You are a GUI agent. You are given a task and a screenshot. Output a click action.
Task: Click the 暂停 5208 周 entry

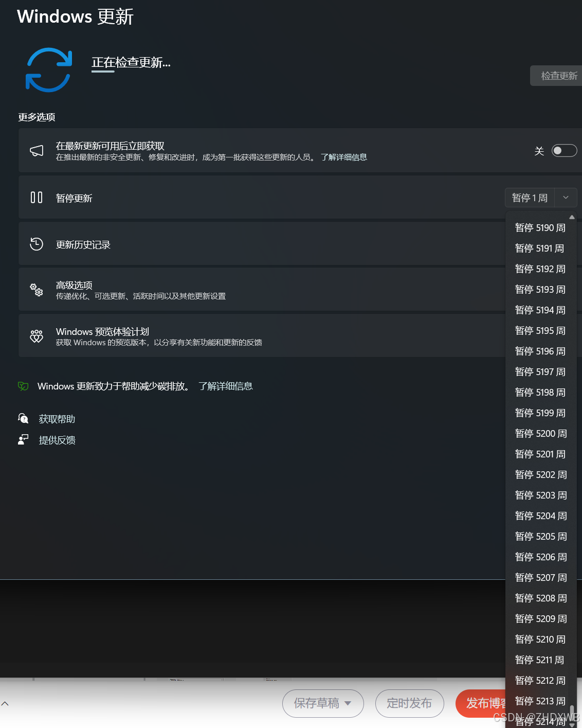tap(541, 598)
